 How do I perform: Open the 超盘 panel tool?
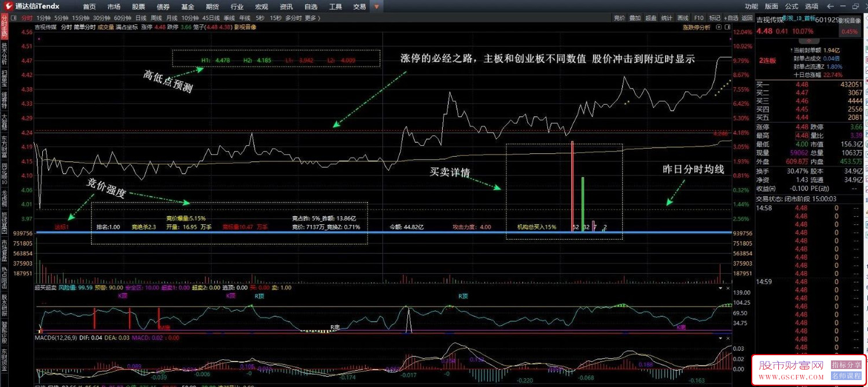click(x=651, y=18)
